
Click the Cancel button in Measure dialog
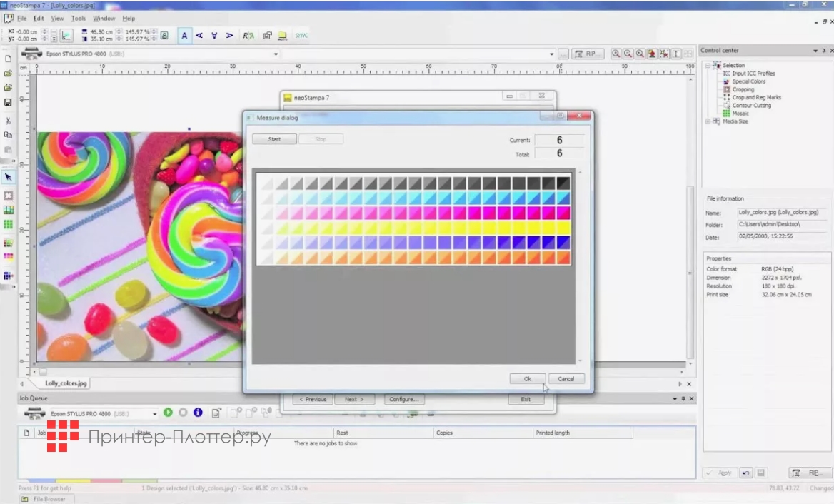pos(566,379)
